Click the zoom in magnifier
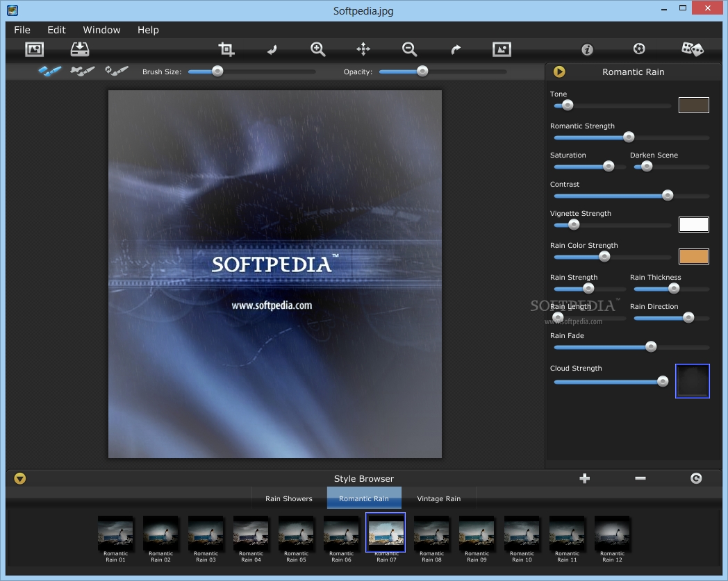 (318, 49)
